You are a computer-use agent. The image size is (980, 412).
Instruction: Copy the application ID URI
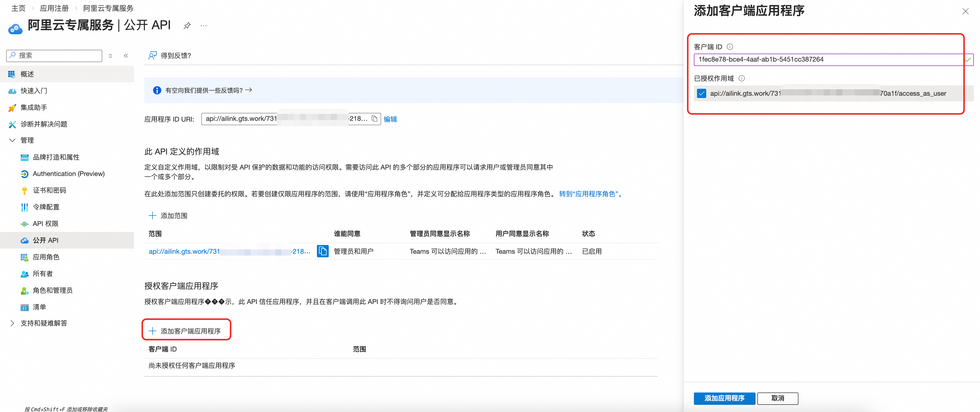pyautogui.click(x=374, y=119)
